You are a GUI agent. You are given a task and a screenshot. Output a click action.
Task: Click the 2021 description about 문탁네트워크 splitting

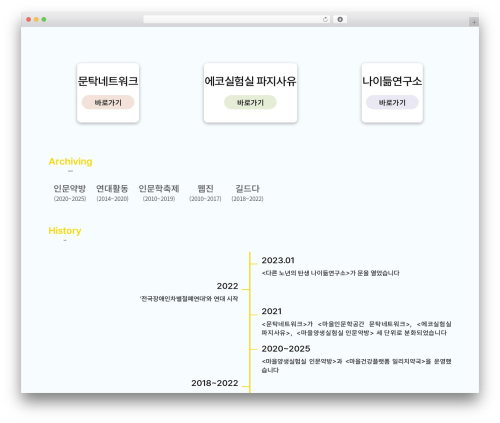point(356,328)
